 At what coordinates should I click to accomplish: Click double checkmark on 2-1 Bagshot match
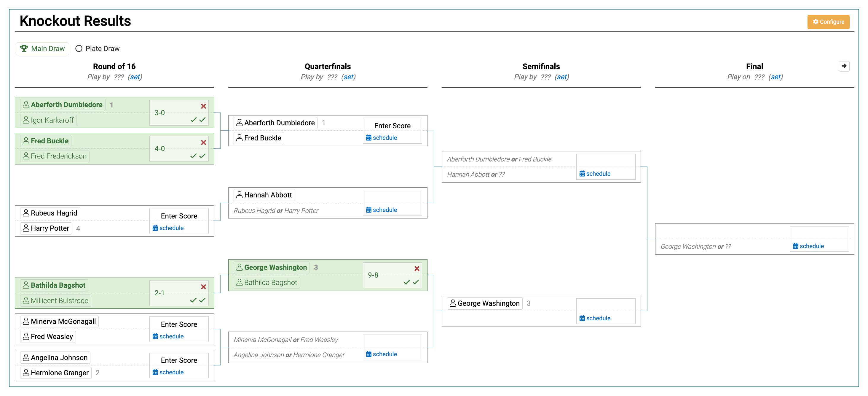tap(198, 300)
